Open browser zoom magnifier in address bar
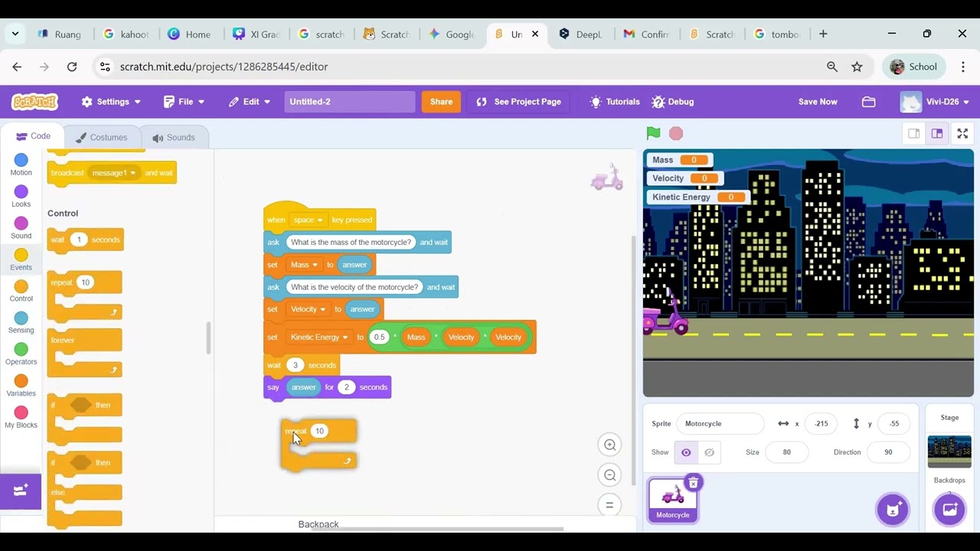The height and width of the screenshot is (551, 980). point(832,67)
